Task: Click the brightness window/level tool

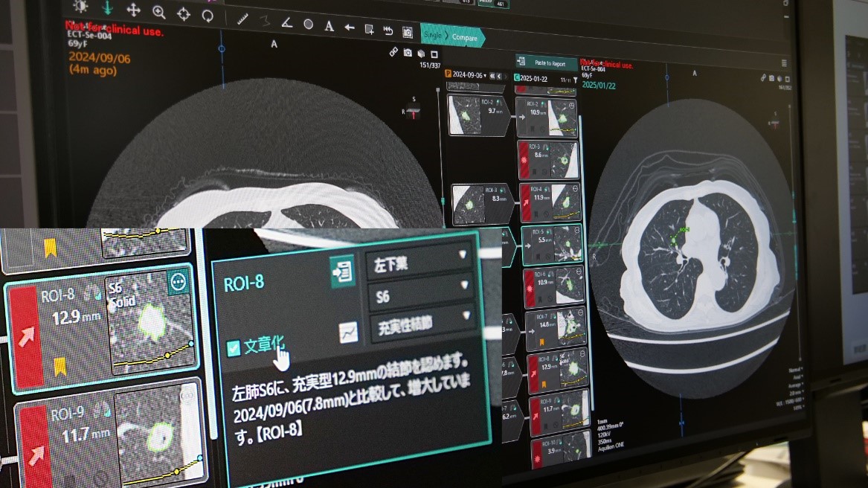Action: point(80,7)
